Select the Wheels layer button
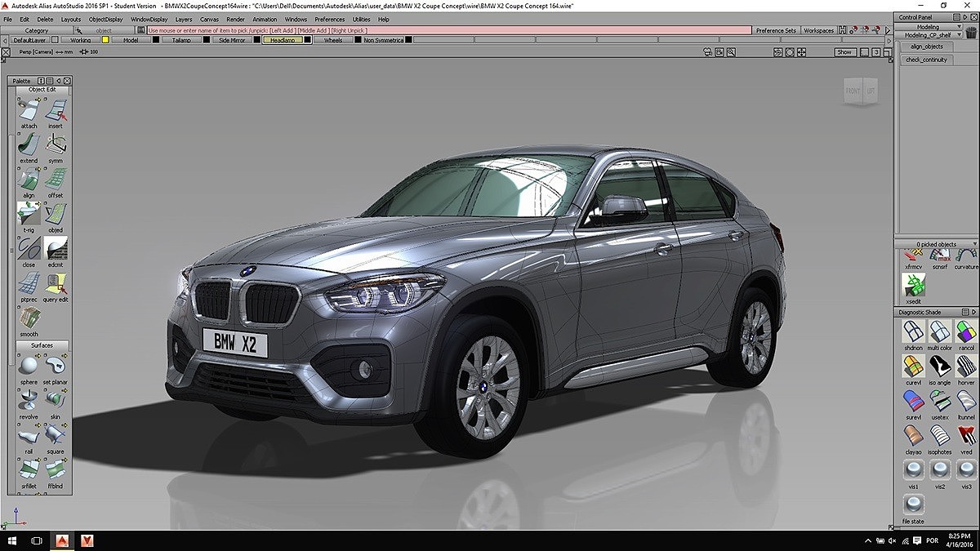 click(x=333, y=40)
